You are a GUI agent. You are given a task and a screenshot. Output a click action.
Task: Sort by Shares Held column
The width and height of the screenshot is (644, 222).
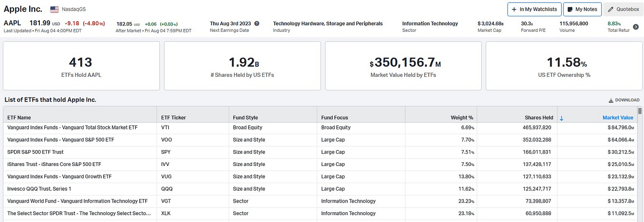point(539,118)
